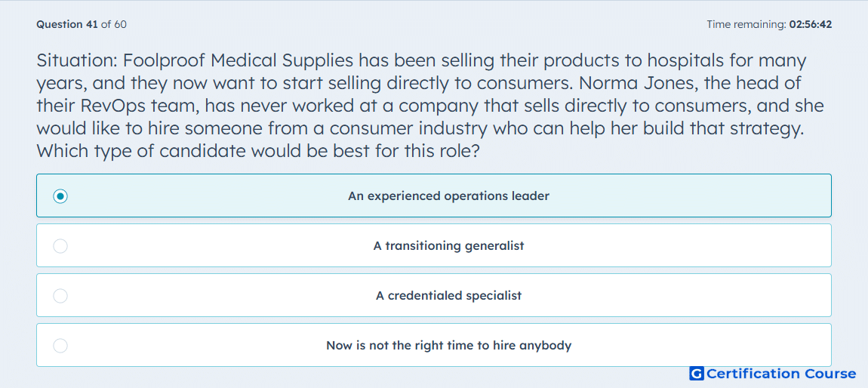Click the 'of 60' total question count
The width and height of the screenshot is (868, 388).
pyautogui.click(x=113, y=24)
